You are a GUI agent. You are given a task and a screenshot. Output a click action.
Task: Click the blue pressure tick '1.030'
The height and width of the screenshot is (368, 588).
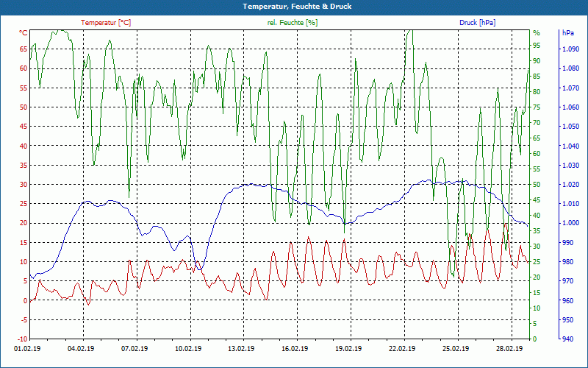tap(570, 165)
